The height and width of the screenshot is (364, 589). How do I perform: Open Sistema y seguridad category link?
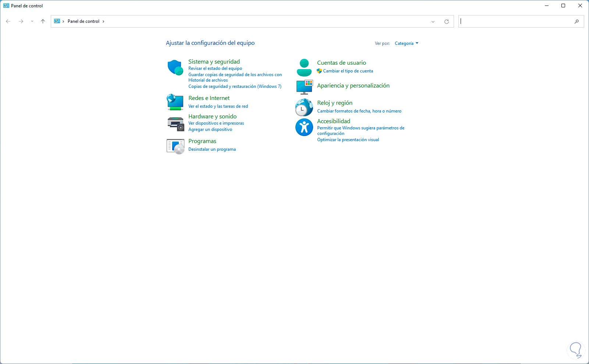tap(214, 62)
